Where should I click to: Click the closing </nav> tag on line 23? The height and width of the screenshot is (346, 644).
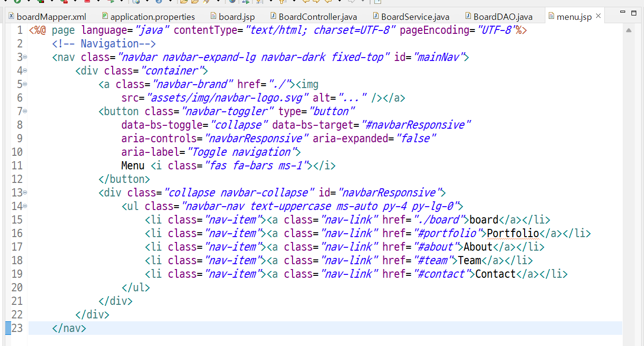(x=69, y=328)
